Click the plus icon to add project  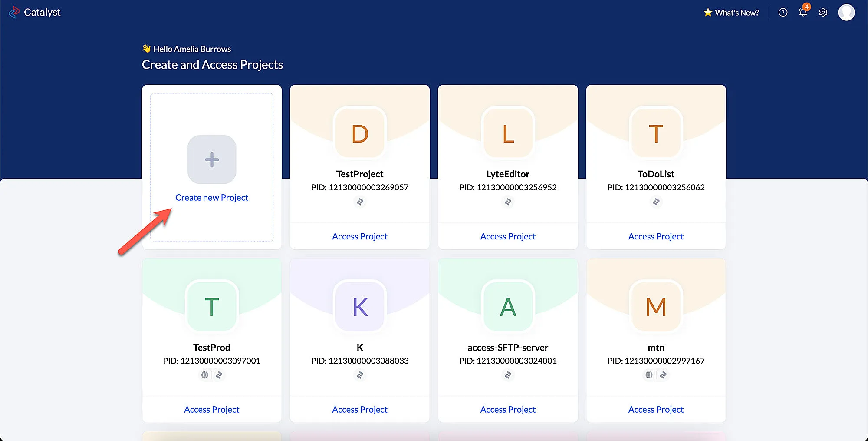(212, 159)
